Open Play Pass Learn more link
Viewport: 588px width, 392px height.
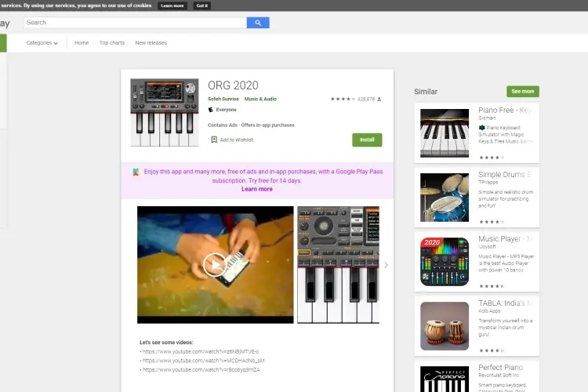click(x=257, y=189)
